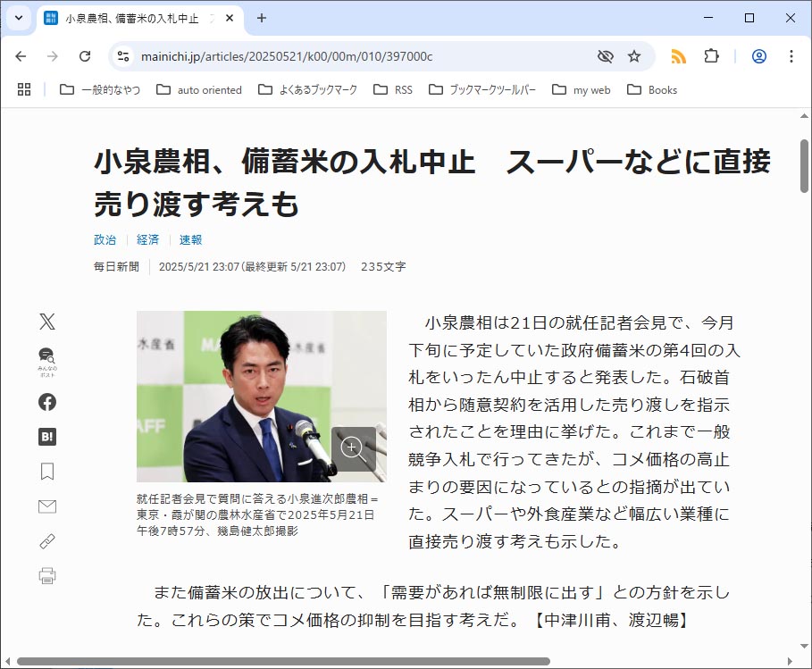
Task: Open the Extensions puzzle menu
Action: (712, 56)
